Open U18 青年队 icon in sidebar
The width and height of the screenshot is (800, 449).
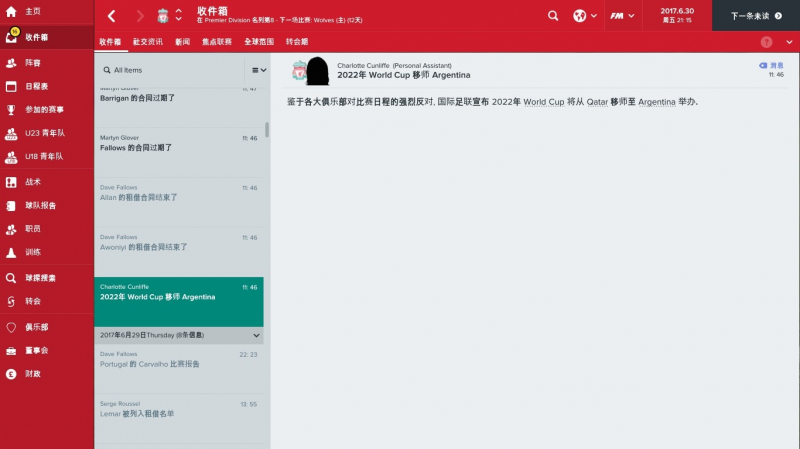click(11, 157)
